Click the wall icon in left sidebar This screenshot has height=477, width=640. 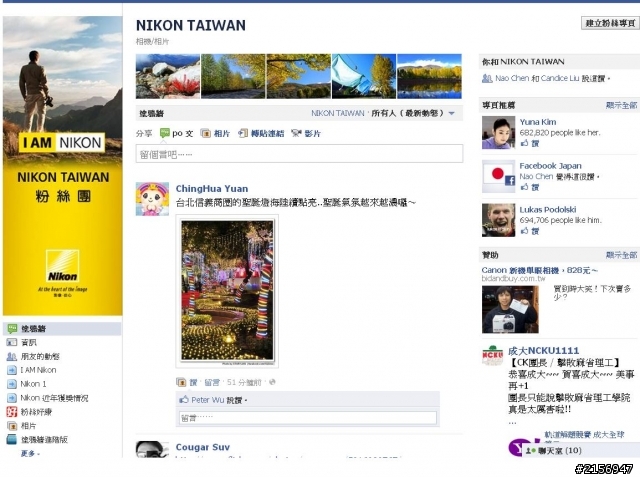(12, 328)
